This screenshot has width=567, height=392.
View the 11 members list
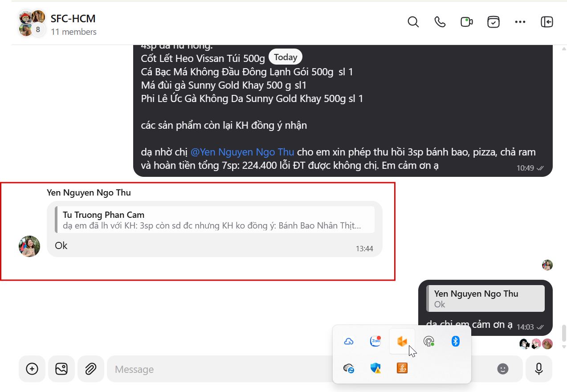click(73, 32)
